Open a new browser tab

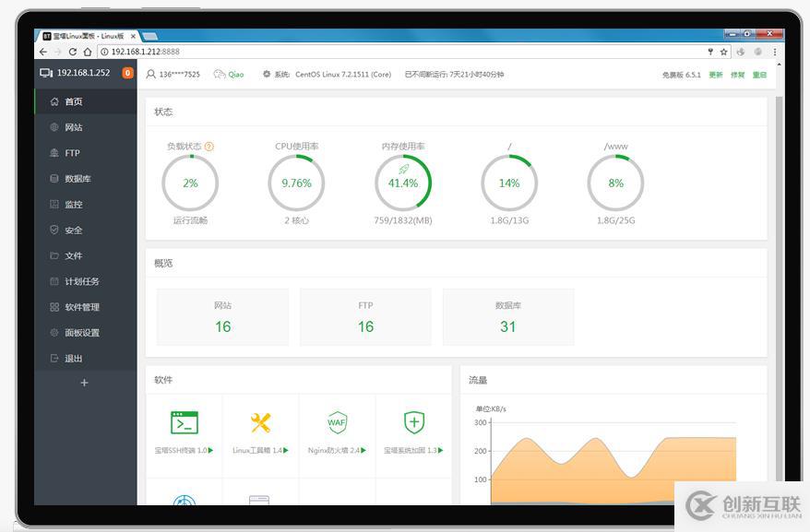point(150,36)
